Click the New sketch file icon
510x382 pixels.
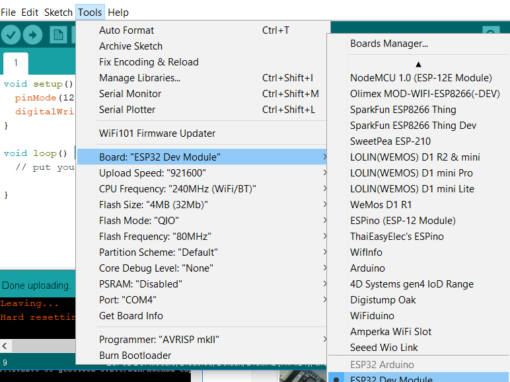(58, 35)
